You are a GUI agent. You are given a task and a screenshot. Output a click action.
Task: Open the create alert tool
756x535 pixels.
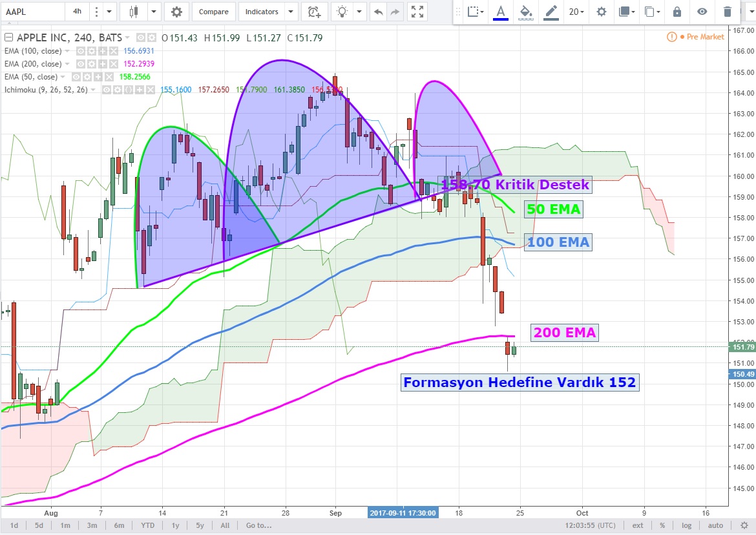coord(314,12)
